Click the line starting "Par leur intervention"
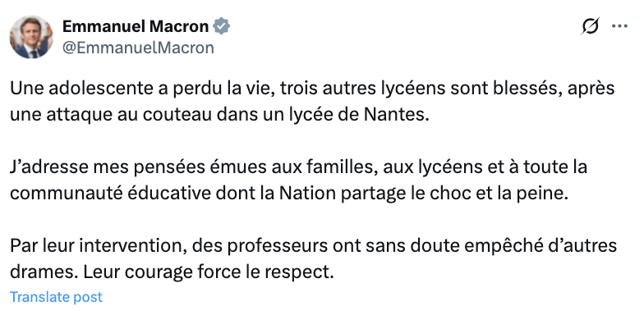The image size is (644, 315). pos(314,246)
